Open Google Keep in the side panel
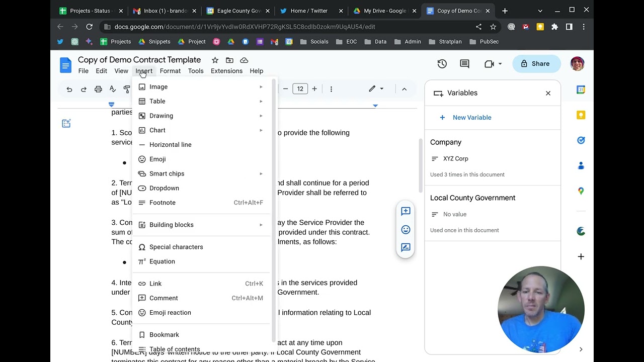Screen dimensions: 644x362 pyautogui.click(x=581, y=115)
